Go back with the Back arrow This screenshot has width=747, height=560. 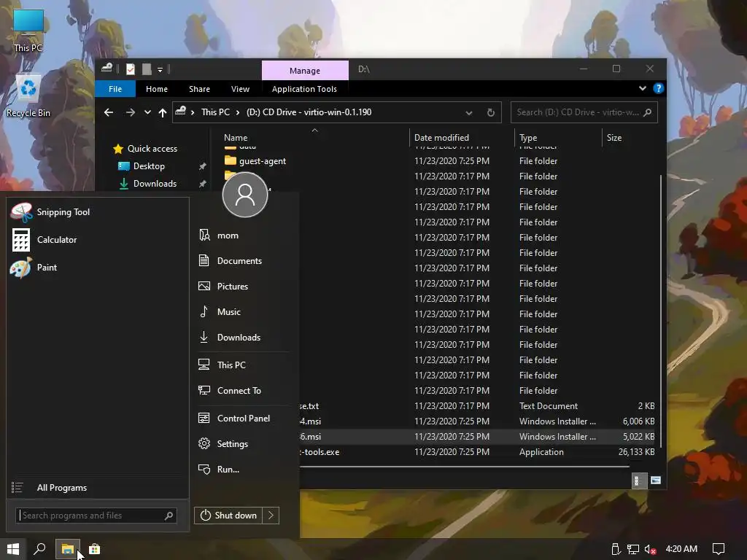pyautogui.click(x=109, y=112)
